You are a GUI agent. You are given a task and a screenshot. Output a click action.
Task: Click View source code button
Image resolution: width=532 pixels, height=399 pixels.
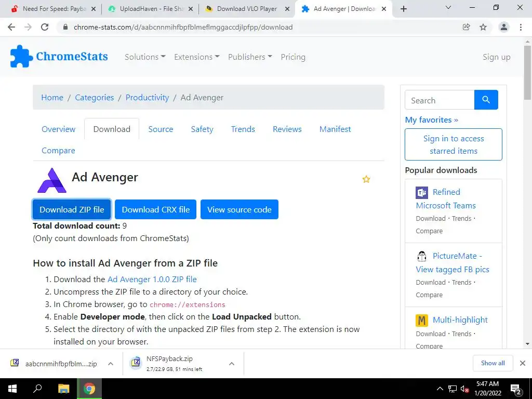[x=239, y=209]
